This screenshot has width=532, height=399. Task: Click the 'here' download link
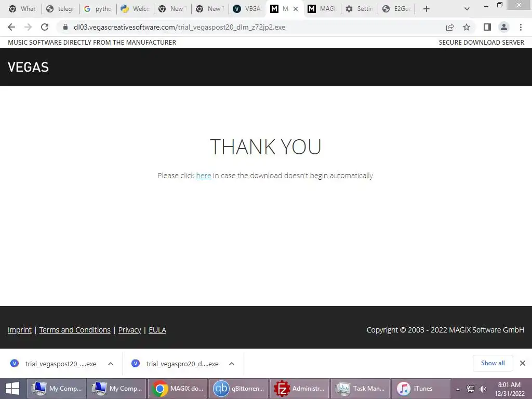(x=204, y=176)
